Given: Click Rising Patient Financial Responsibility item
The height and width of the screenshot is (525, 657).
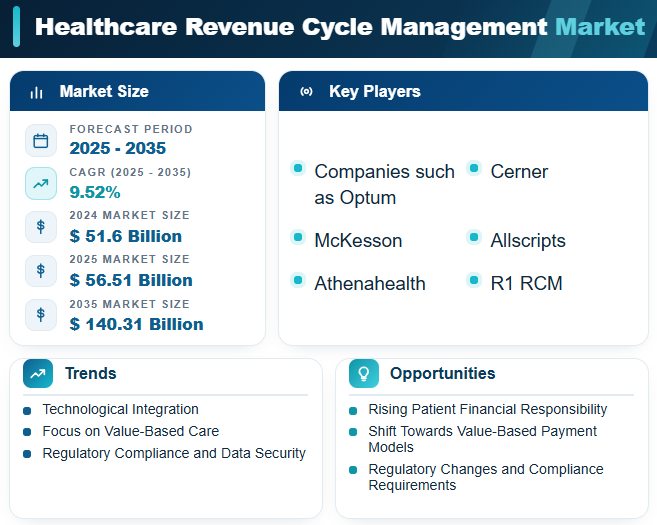Looking at the screenshot, I should [x=487, y=409].
